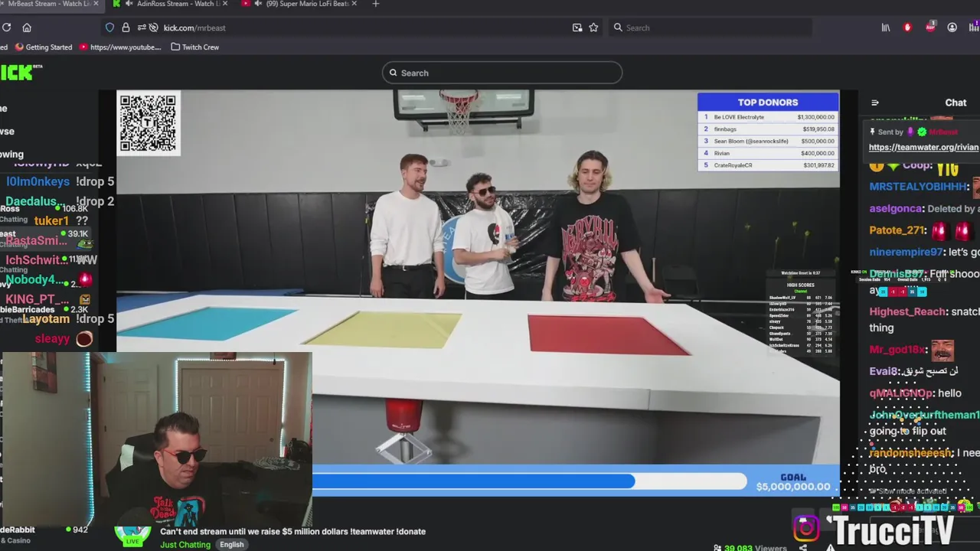Open a new browser tab with plus
Screen dimensions: 980x551
pos(375,4)
